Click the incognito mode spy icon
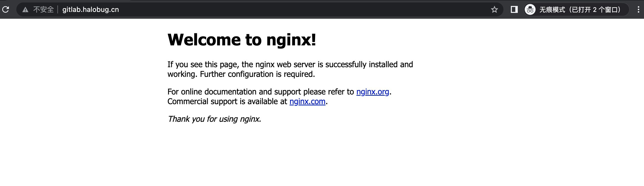Screen dimensions: 644x186 point(530,10)
